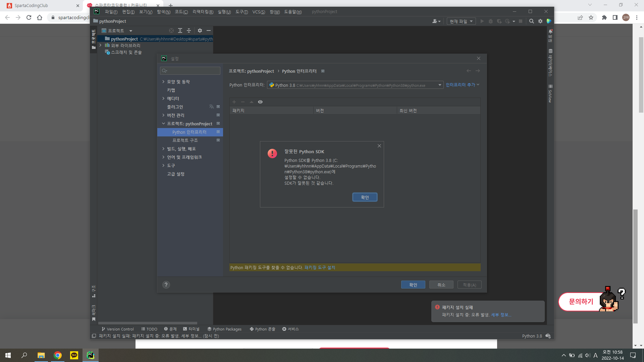
Task: Click the expand all icon in project panel
Action: (x=180, y=31)
